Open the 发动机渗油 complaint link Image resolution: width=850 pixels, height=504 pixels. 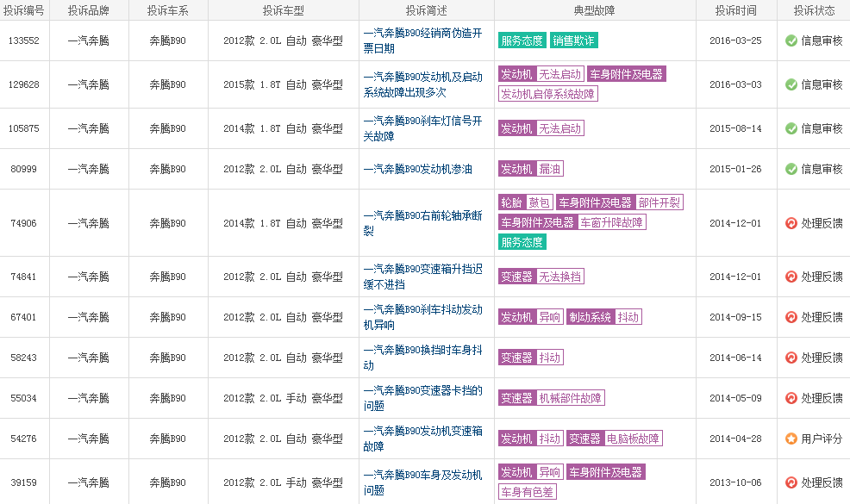[x=418, y=170]
